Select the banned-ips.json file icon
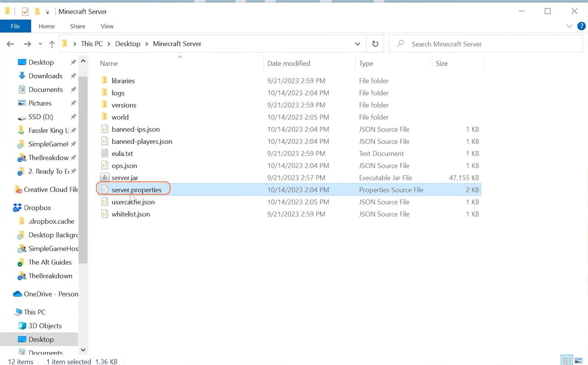The width and height of the screenshot is (588, 365). tap(105, 129)
